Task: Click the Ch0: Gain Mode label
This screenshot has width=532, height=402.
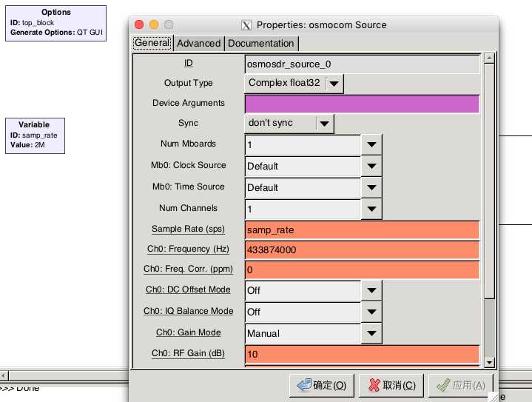Action: (x=188, y=332)
